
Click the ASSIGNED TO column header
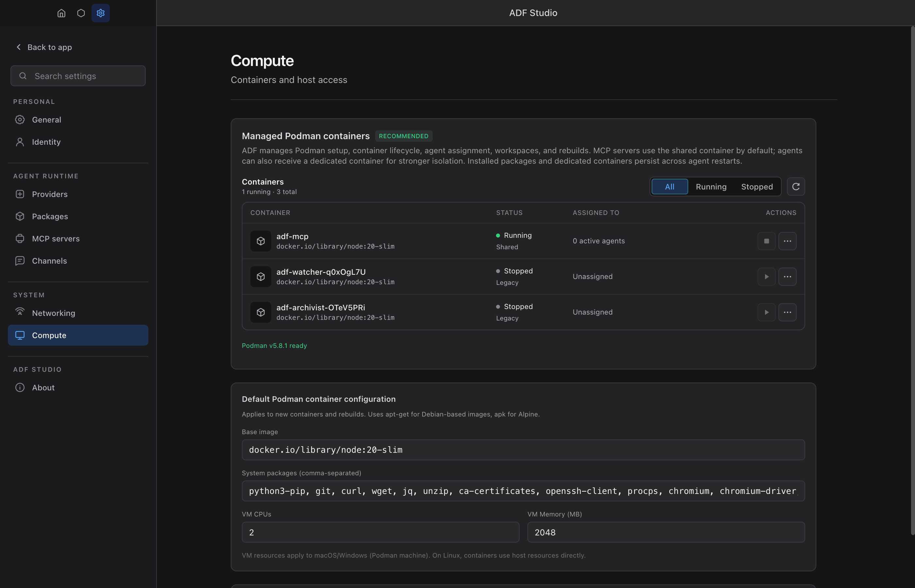(596, 213)
